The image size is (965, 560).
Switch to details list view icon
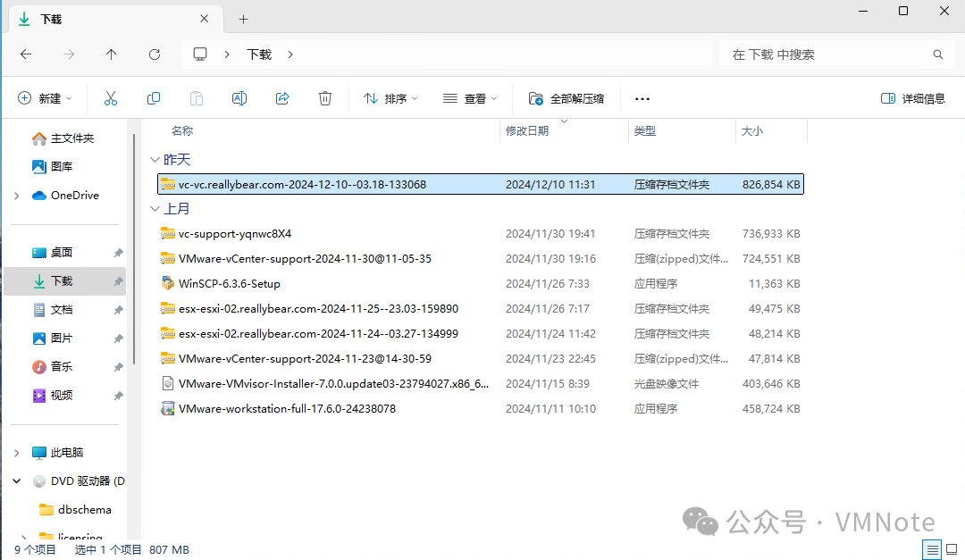[x=932, y=549]
